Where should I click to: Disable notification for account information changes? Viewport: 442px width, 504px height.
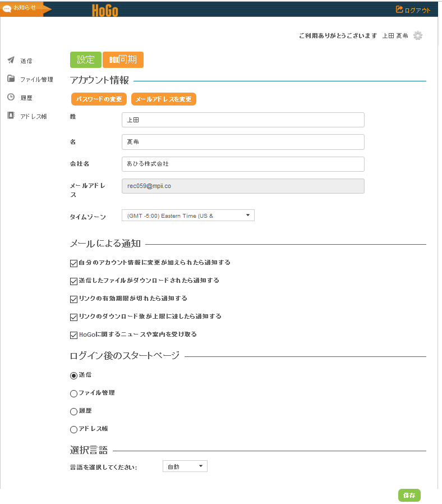pos(73,263)
